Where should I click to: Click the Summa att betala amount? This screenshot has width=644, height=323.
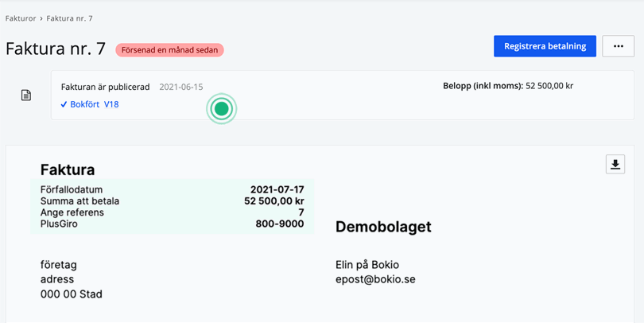tap(274, 201)
